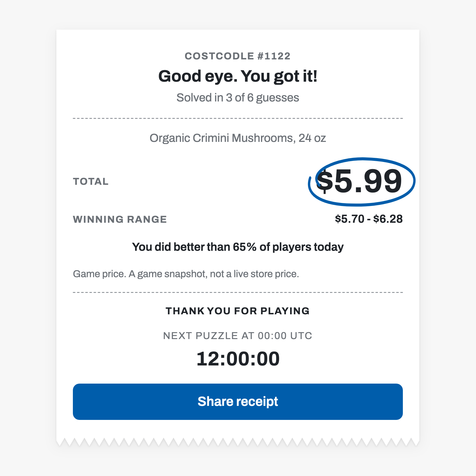Click the game price snapshot disclaimer
This screenshot has width=476, height=476.
(186, 274)
